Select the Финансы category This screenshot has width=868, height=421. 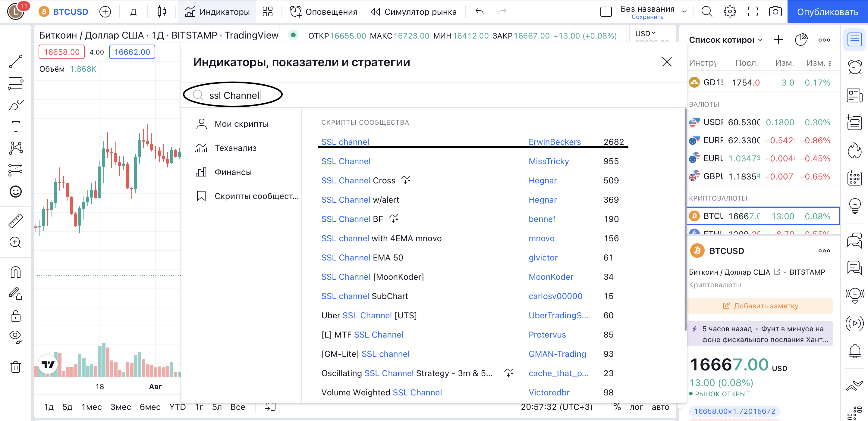click(x=241, y=172)
